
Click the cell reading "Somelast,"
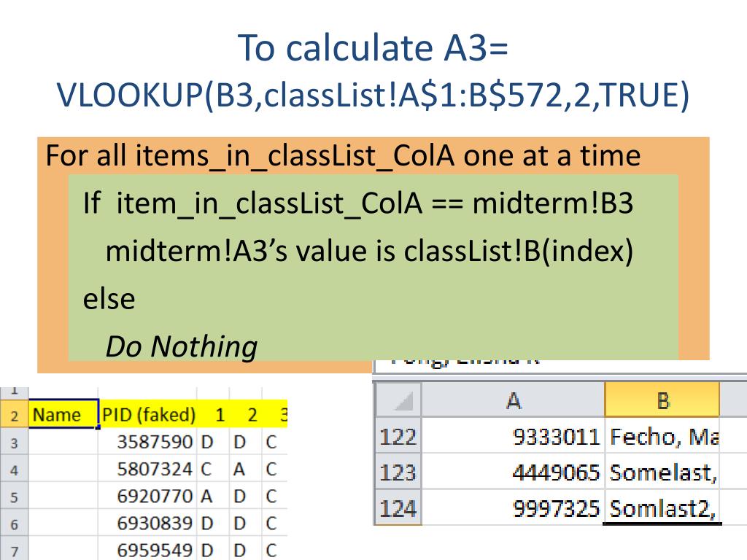tap(662, 472)
